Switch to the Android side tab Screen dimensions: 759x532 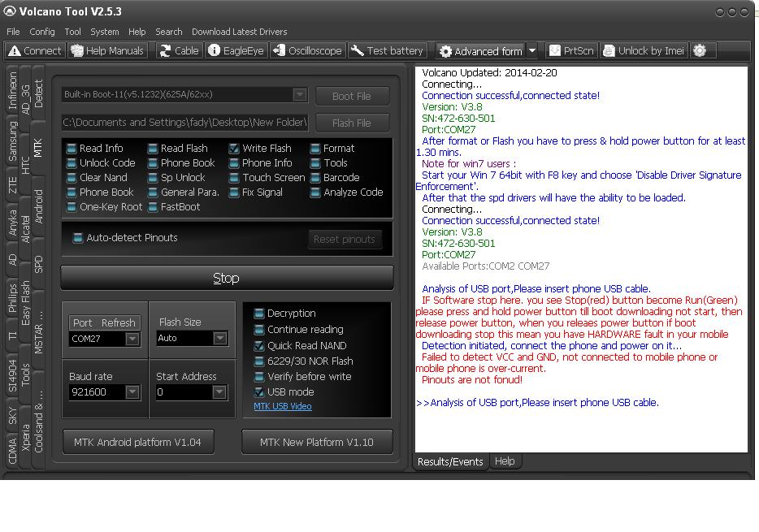(38, 206)
